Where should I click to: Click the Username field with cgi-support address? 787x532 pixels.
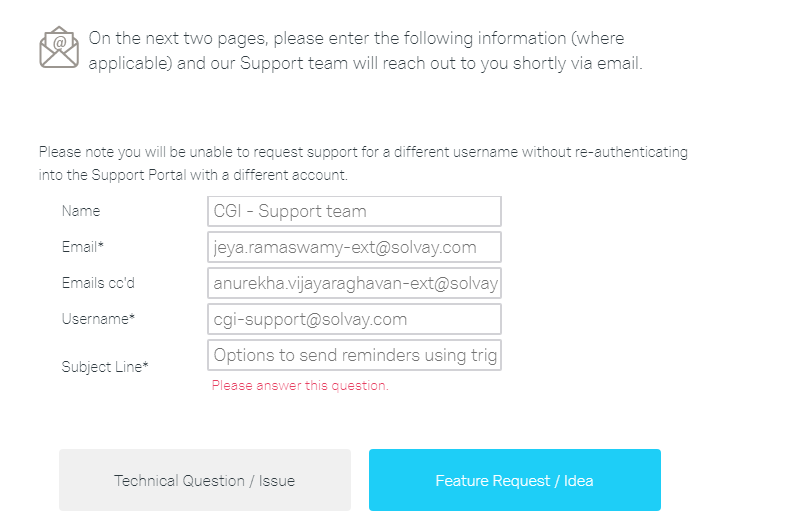pos(354,320)
